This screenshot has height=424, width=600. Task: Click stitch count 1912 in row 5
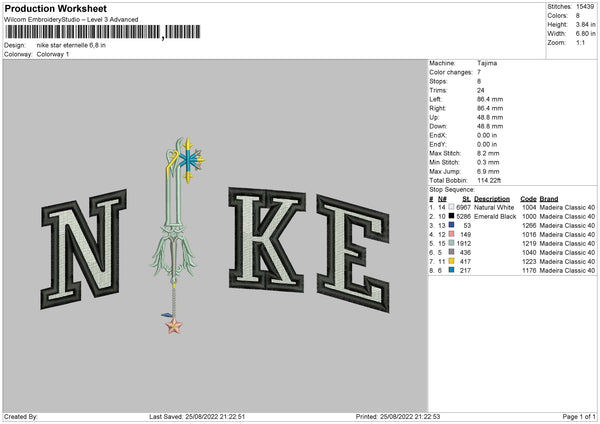point(463,243)
